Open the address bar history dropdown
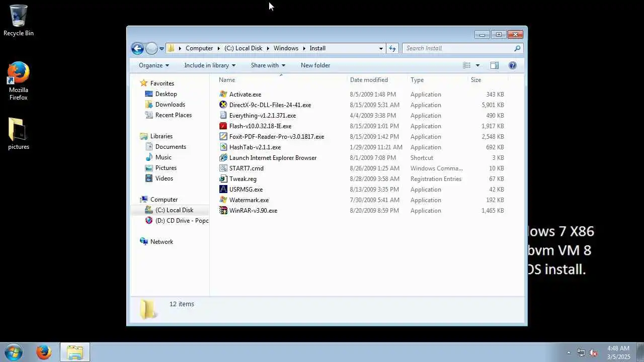Image resolution: width=644 pixels, height=362 pixels. point(381,48)
